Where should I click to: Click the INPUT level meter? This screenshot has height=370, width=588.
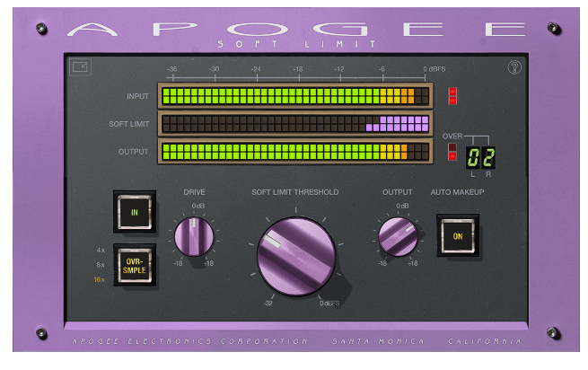295,96
